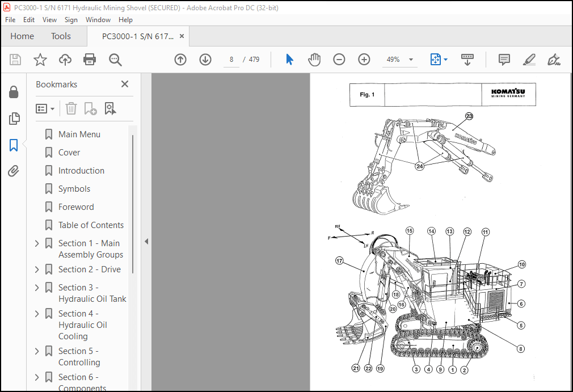The height and width of the screenshot is (392, 573).
Task: Zoom in on the document
Action: click(364, 59)
